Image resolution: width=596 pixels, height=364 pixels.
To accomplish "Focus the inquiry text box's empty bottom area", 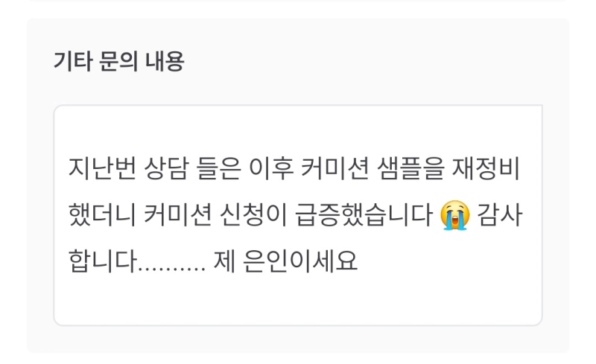I will pyautogui.click(x=297, y=300).
